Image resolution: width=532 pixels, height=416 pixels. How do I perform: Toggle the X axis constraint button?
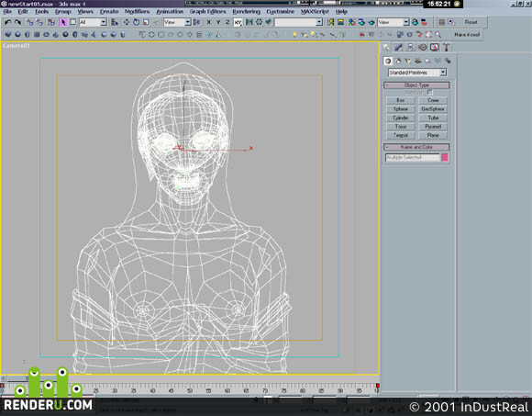(209, 22)
